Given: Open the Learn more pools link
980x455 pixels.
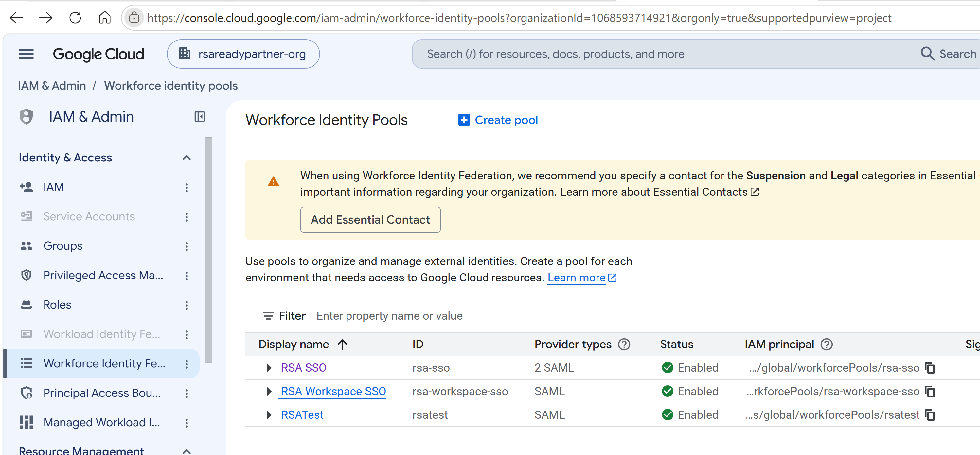Looking at the screenshot, I should pos(582,278).
